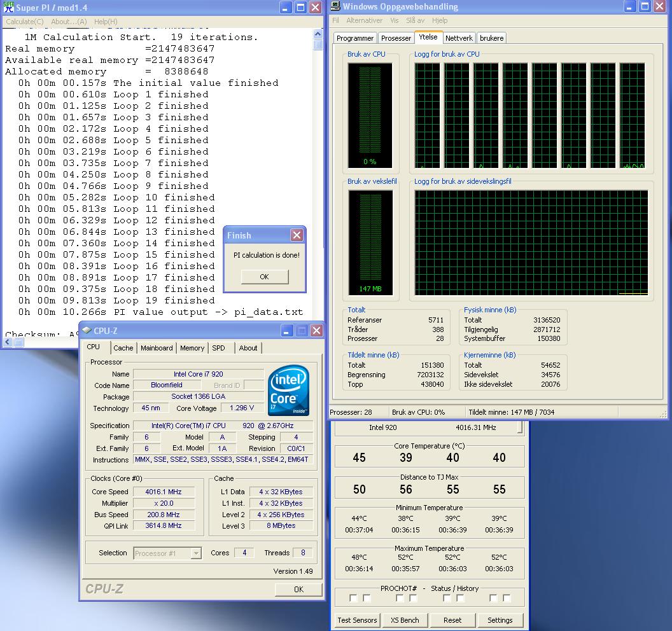672x631 pixels.
Task: Open the About...(A) menu in Super PI
Action: [69, 22]
